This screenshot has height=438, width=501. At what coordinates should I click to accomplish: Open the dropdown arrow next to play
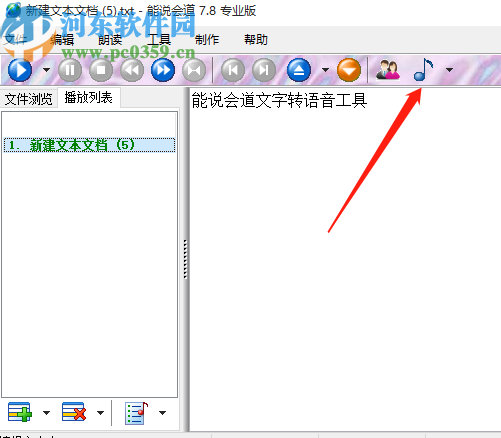(x=47, y=70)
